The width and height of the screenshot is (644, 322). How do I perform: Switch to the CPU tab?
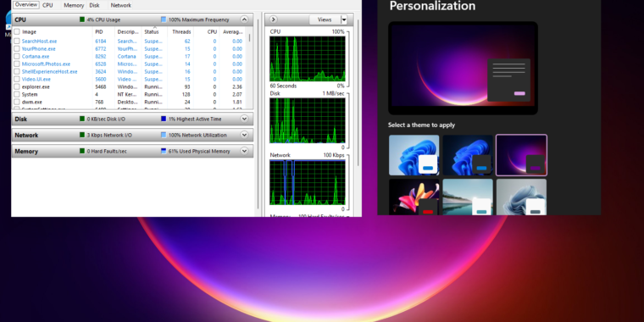(47, 5)
